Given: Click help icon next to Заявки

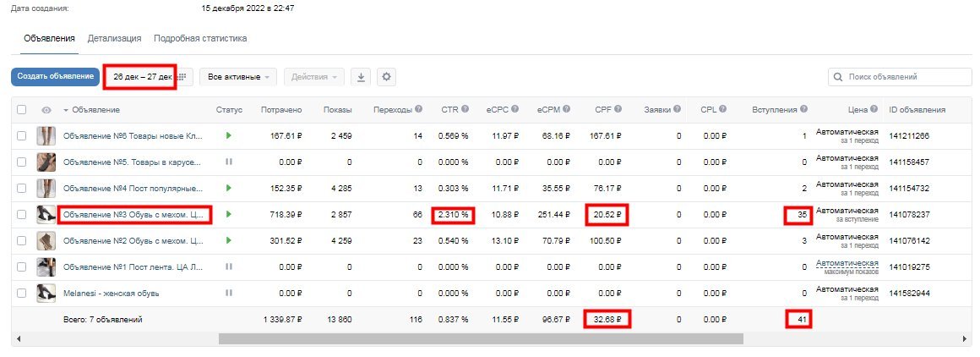Looking at the screenshot, I should [x=676, y=109].
